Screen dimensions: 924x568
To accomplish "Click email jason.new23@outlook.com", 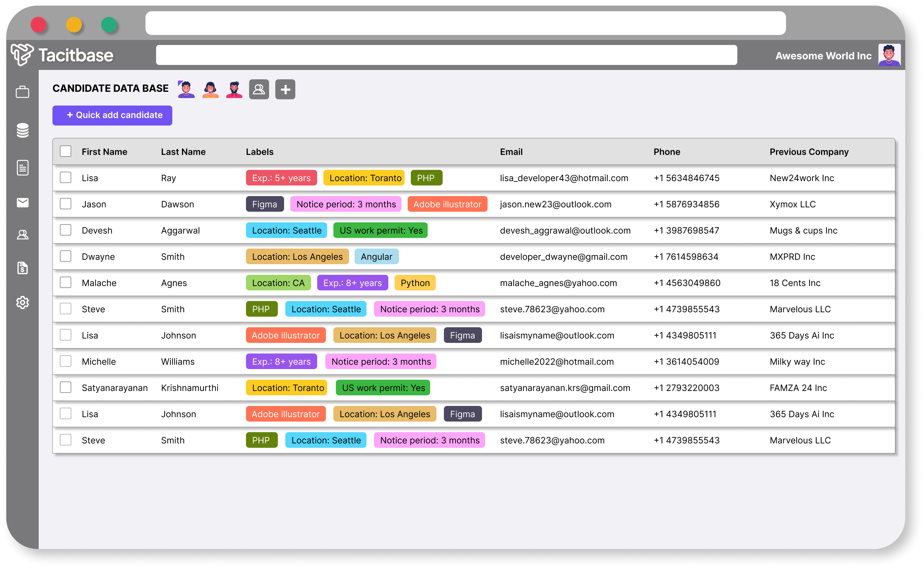I will point(555,204).
